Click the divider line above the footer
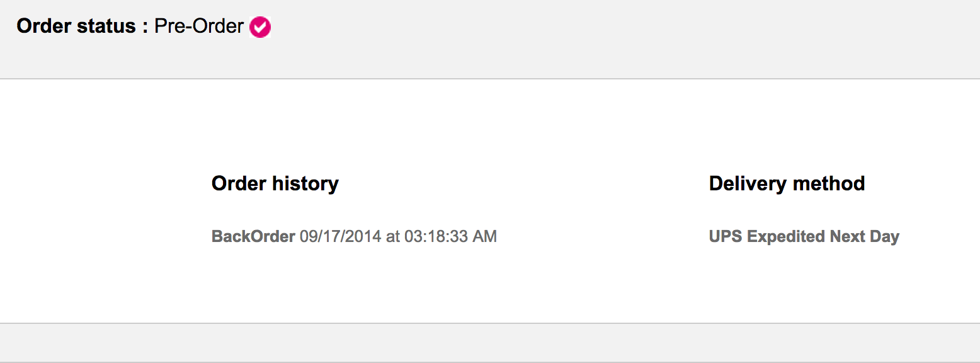The height and width of the screenshot is (363, 980). pos(490,323)
